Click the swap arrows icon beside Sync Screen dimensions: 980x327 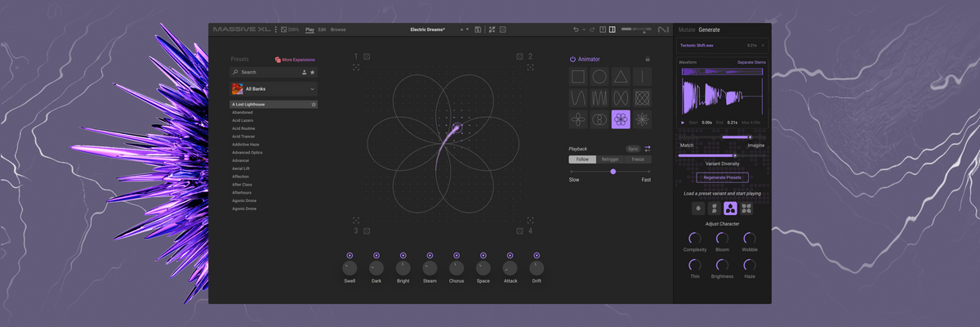[x=648, y=149]
